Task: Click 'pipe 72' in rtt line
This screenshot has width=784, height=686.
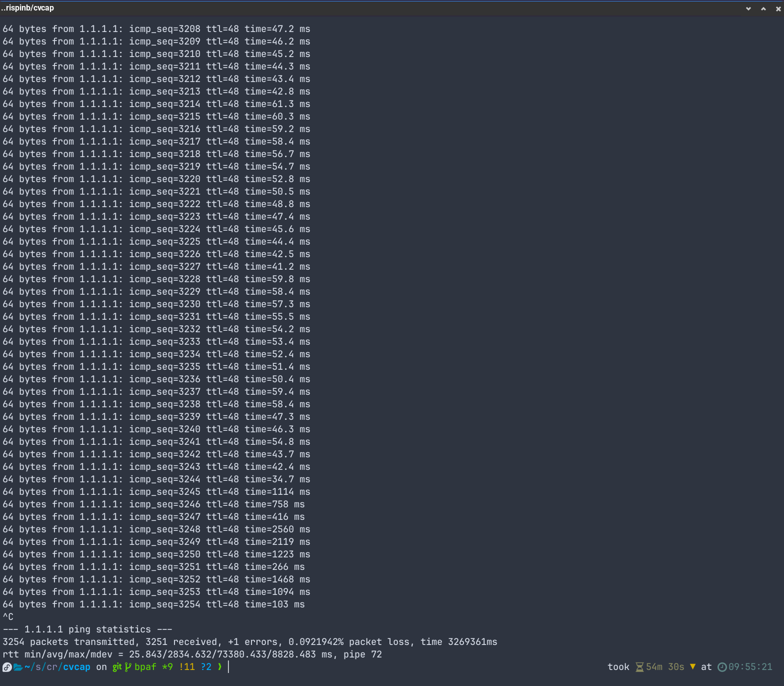Action: 362,654
